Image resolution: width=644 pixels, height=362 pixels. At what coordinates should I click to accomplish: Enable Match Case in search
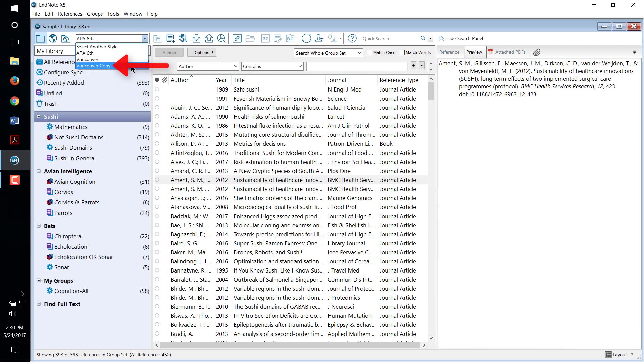370,52
